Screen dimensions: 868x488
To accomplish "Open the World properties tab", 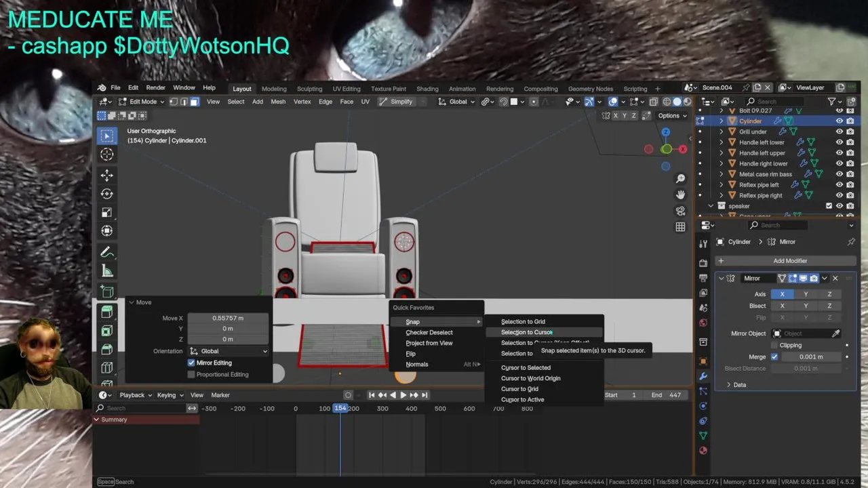I will (703, 323).
